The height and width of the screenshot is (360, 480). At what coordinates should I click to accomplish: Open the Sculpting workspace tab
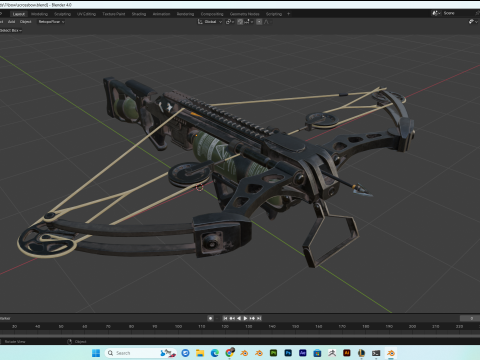[x=62, y=14]
